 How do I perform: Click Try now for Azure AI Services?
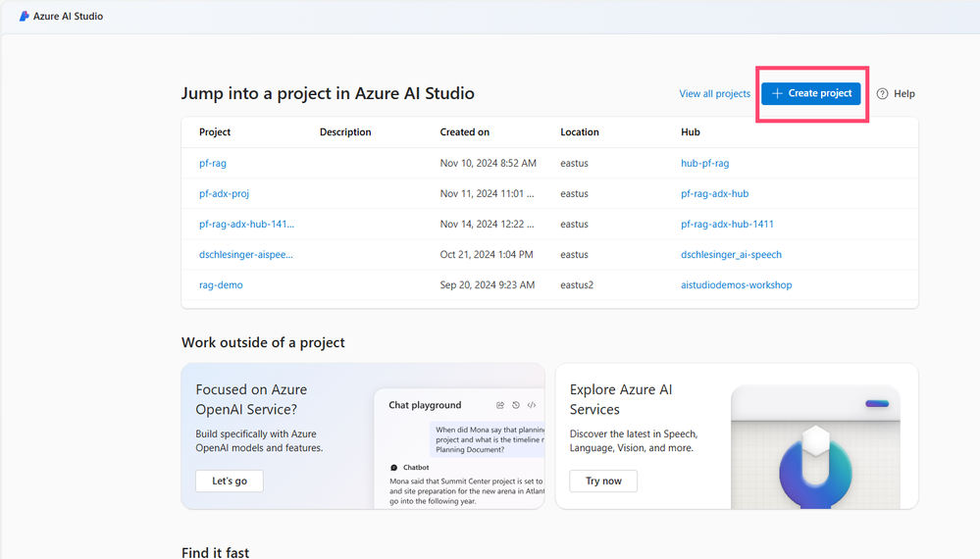click(603, 481)
